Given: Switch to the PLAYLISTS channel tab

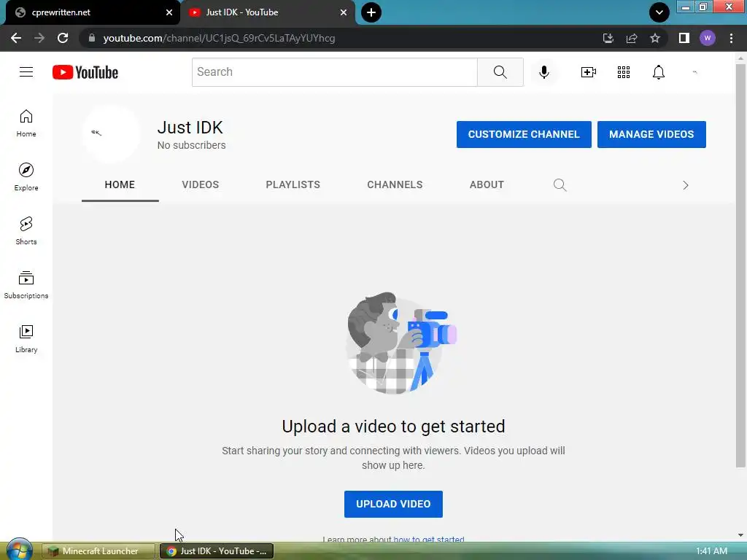Looking at the screenshot, I should (293, 184).
